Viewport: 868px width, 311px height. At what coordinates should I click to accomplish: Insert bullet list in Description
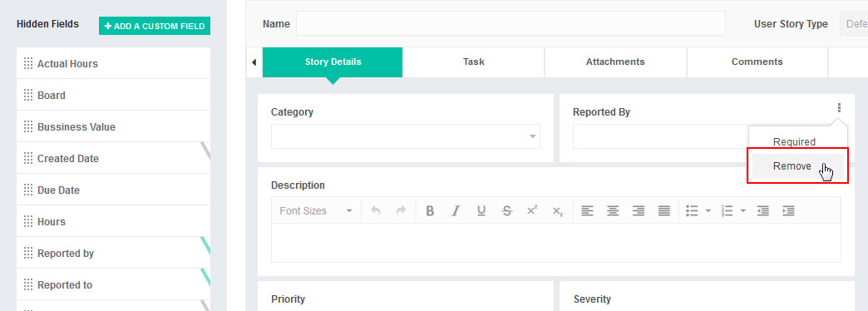(x=692, y=211)
